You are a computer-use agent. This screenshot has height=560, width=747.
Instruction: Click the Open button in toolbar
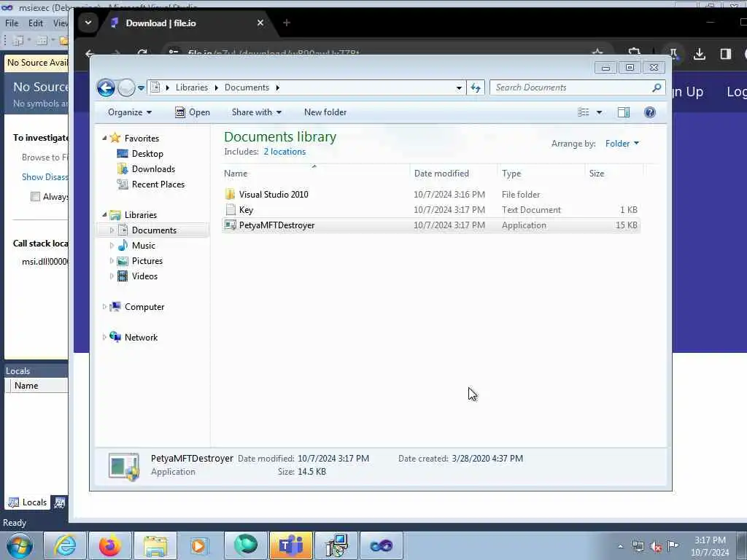coord(193,112)
